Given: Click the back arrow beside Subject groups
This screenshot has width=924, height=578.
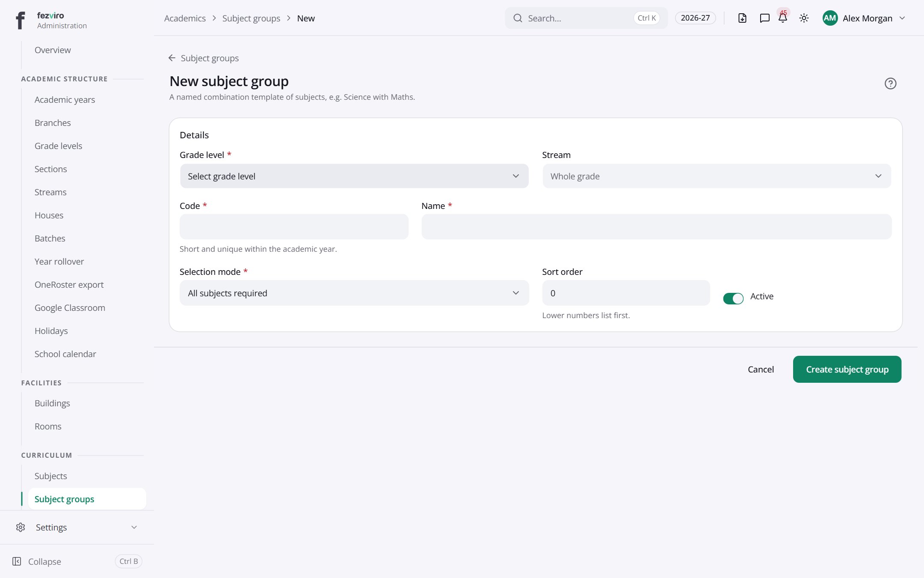Looking at the screenshot, I should [172, 58].
